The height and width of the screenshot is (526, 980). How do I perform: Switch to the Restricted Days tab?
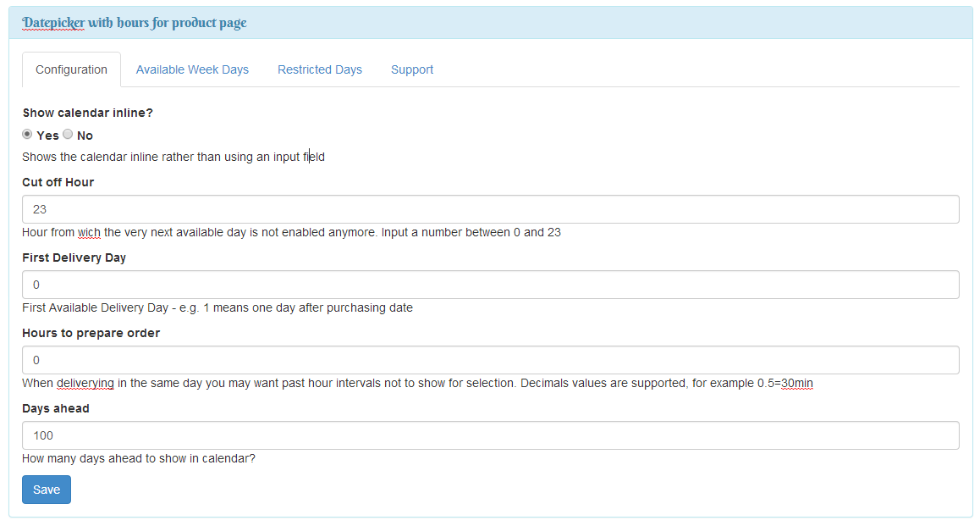pos(320,69)
